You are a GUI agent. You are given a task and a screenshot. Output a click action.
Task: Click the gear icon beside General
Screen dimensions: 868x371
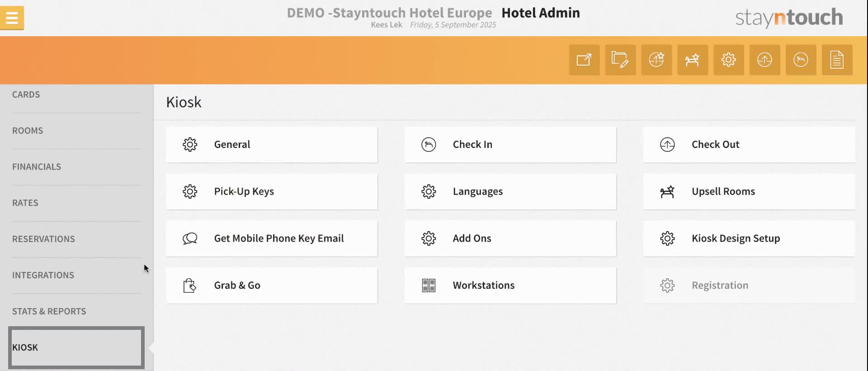tap(190, 144)
